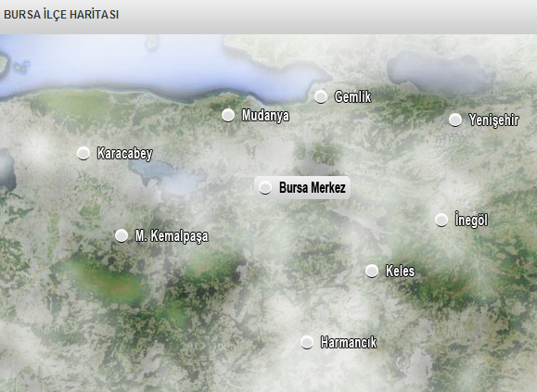Screen dimensions: 537x392
Task: Choose the İnegöl text label
Action: 471,220
